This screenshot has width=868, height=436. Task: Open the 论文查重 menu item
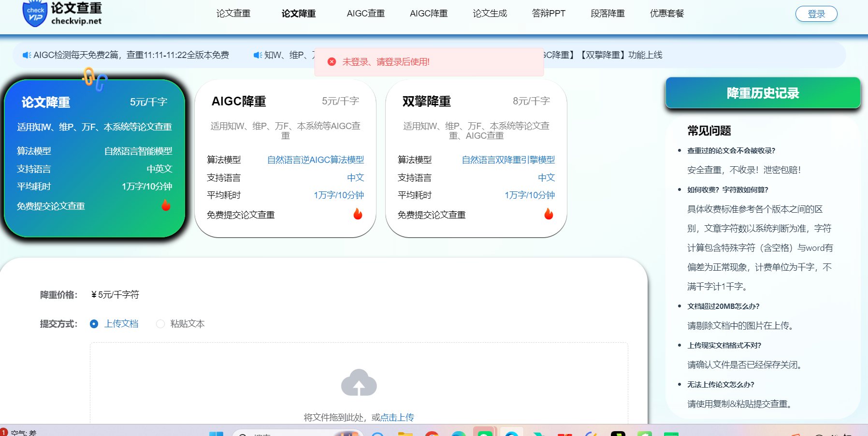pos(233,14)
